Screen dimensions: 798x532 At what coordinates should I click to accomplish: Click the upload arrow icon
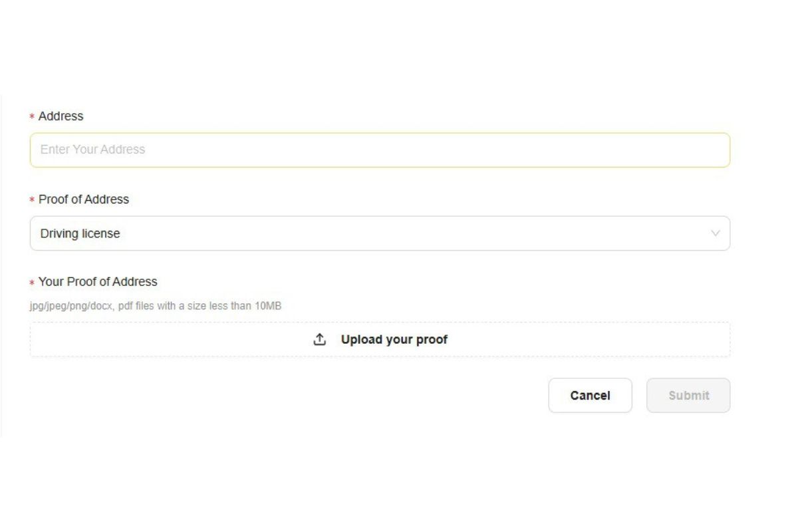(x=320, y=340)
